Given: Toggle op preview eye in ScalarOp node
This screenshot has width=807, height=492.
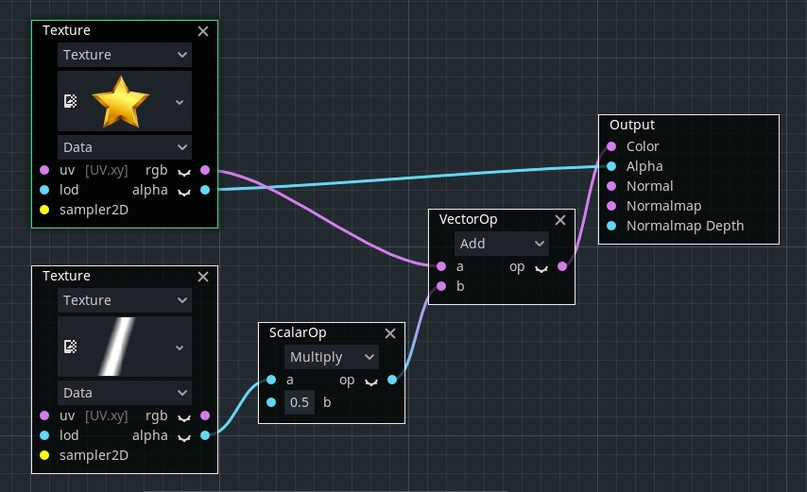Looking at the screenshot, I should click(x=371, y=381).
